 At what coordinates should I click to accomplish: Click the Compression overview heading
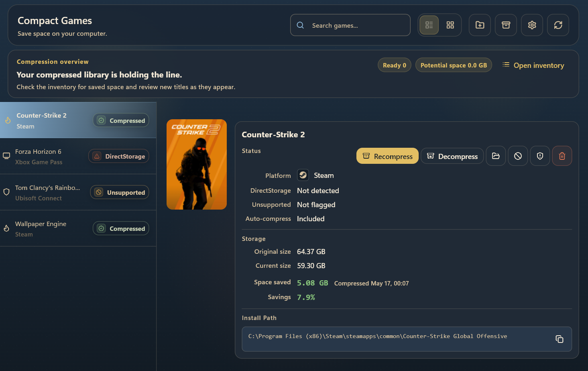(x=53, y=61)
